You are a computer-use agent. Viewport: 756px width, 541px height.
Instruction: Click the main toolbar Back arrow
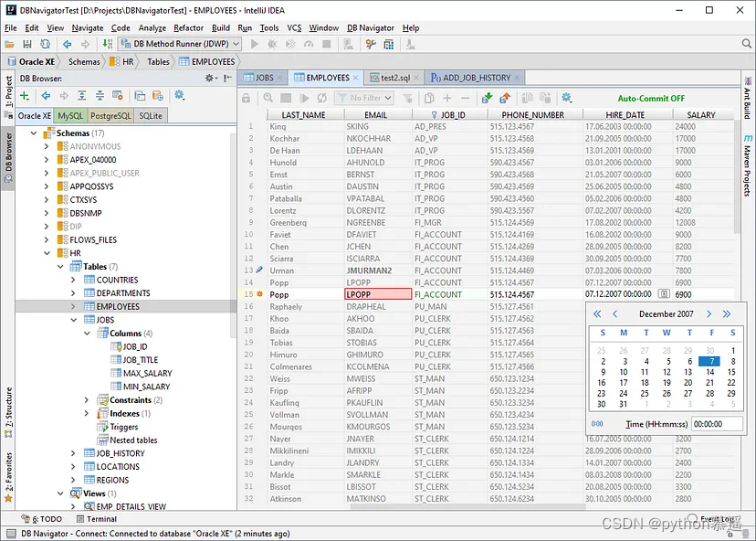67,45
